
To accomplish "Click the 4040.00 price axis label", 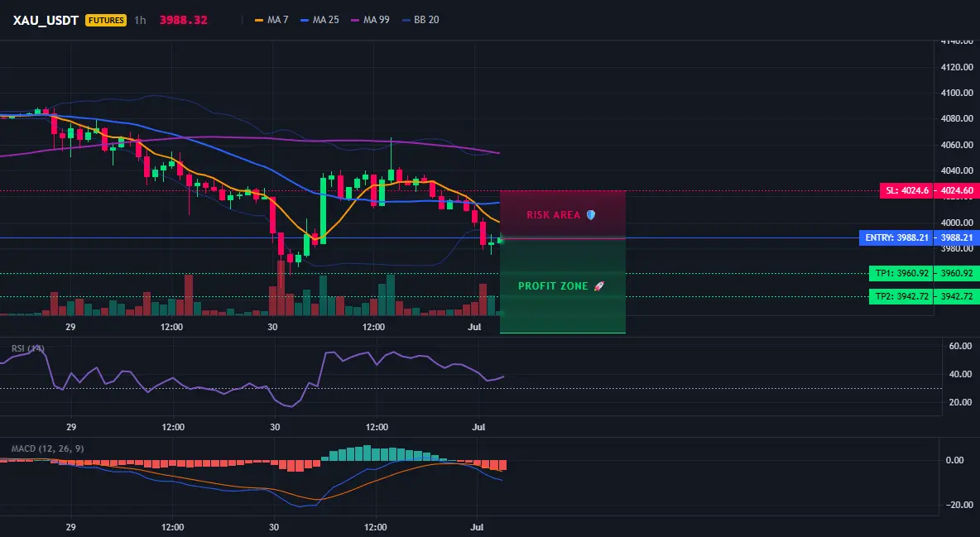I will (956, 170).
